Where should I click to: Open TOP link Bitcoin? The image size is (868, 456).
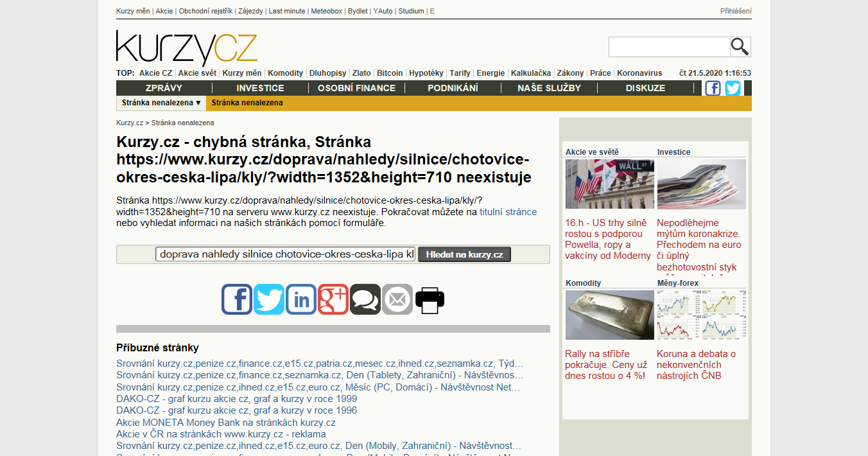point(390,73)
